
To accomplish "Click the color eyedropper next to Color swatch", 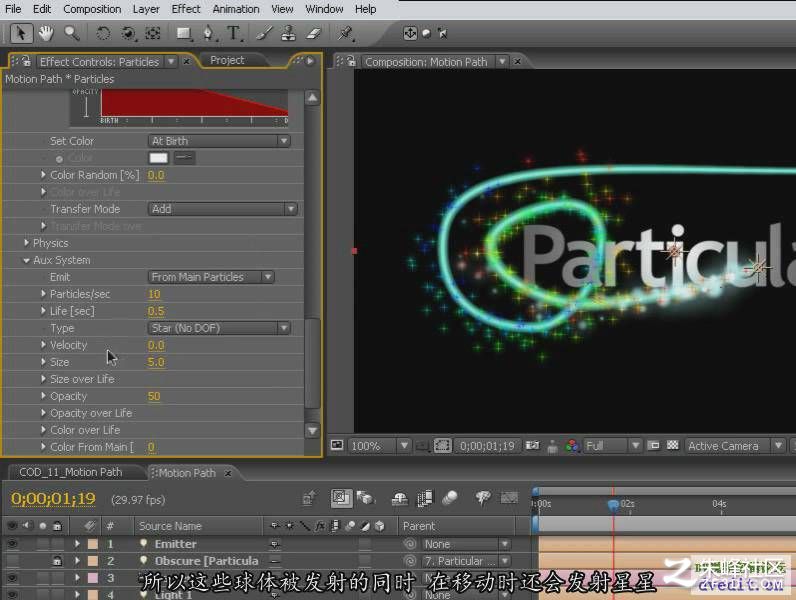I will [x=184, y=158].
